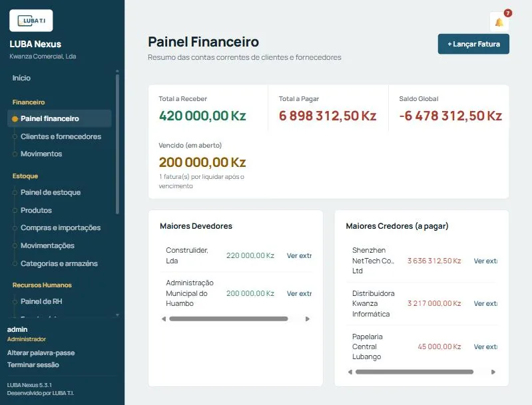Open Painel de estoque
Screen dimensions: 532x405
[51, 192]
